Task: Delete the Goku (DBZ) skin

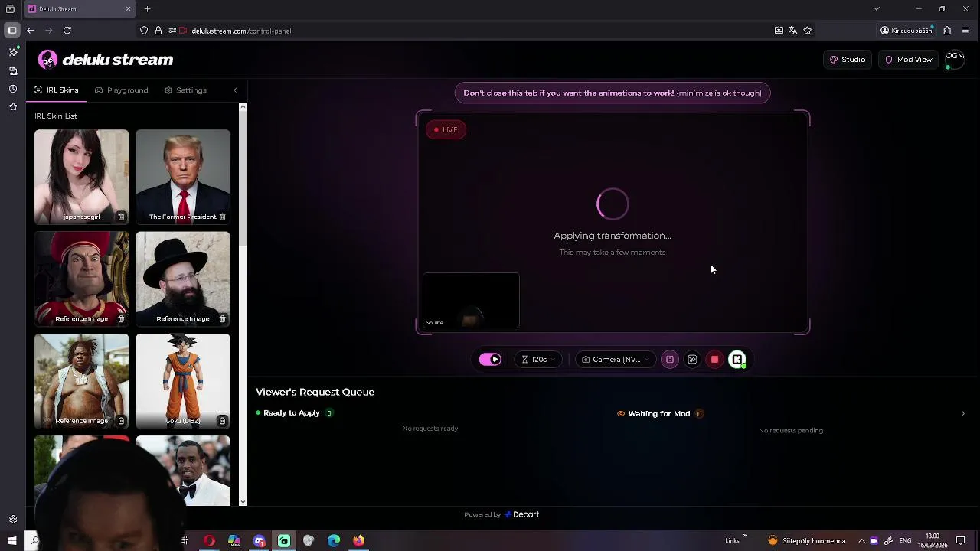Action: (222, 421)
